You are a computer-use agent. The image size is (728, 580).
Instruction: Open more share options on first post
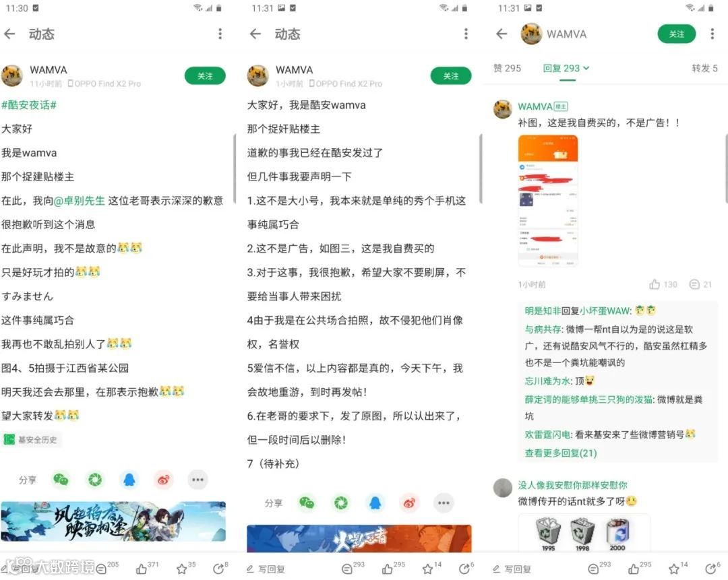coord(198,480)
